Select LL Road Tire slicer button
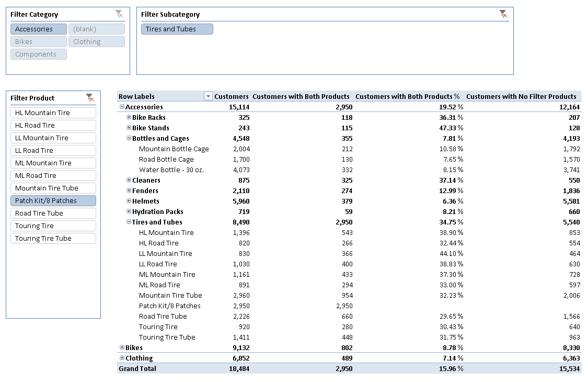This screenshot has width=588, height=382. [53, 150]
